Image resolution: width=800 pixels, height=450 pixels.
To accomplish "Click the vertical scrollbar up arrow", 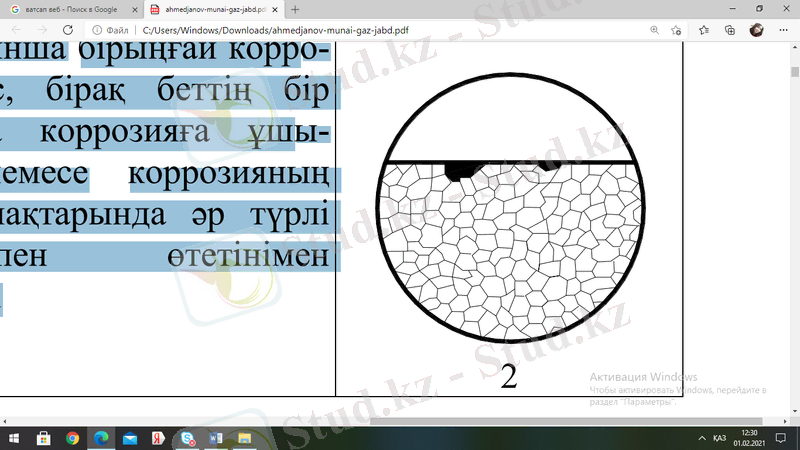I will coord(795,47).
